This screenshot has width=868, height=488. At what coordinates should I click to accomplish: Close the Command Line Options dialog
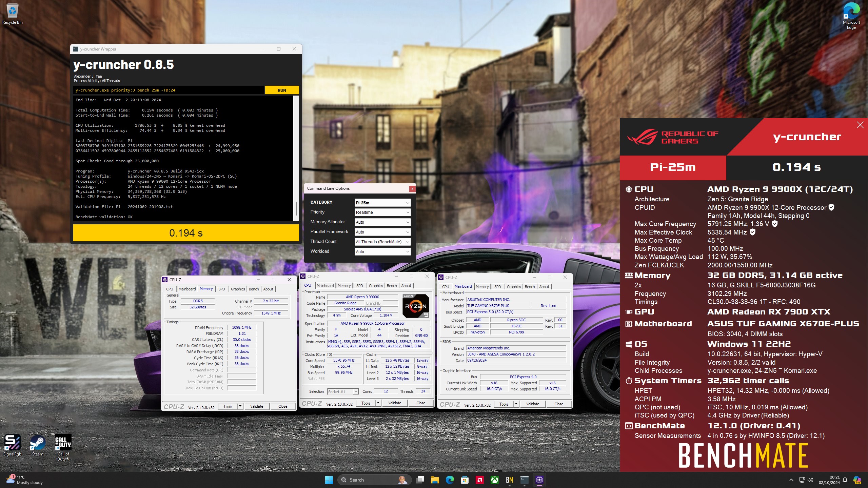412,189
